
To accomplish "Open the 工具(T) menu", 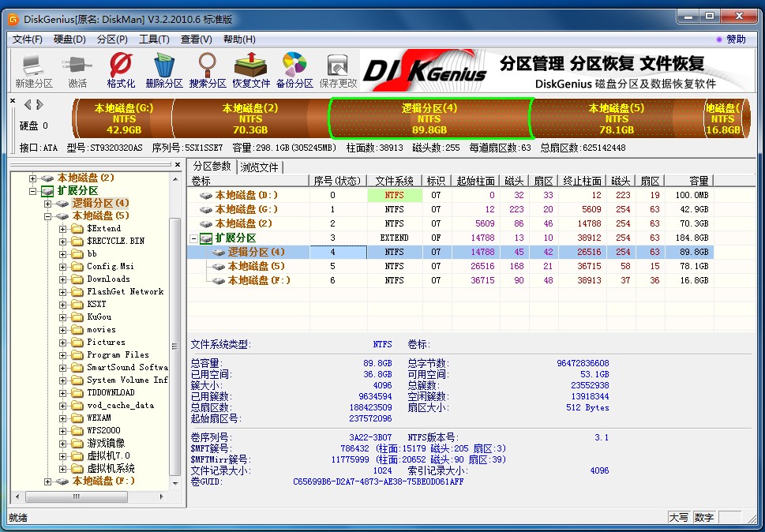I will point(154,39).
